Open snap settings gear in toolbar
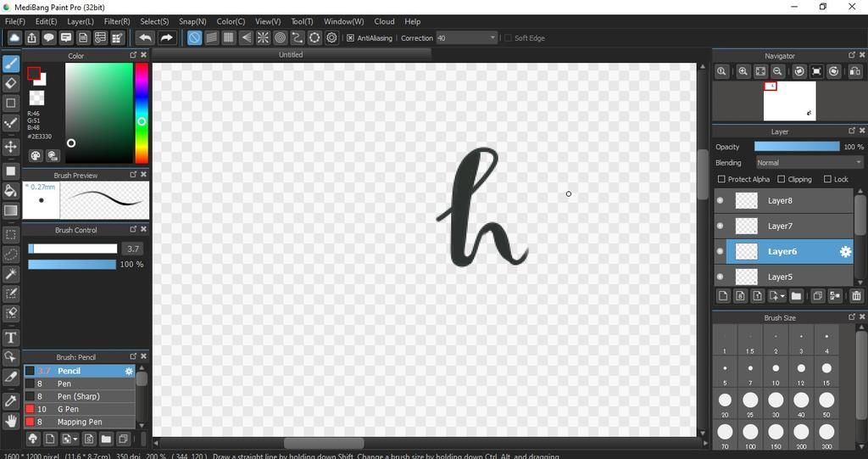 point(331,37)
